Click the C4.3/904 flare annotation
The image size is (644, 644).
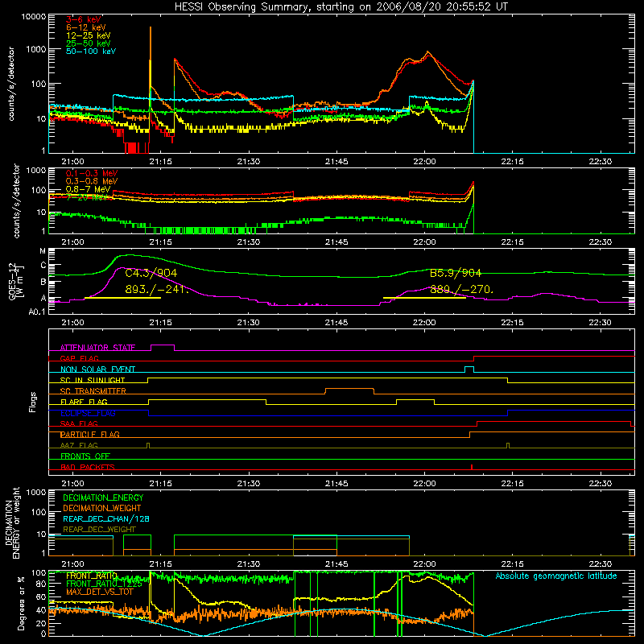coord(151,273)
